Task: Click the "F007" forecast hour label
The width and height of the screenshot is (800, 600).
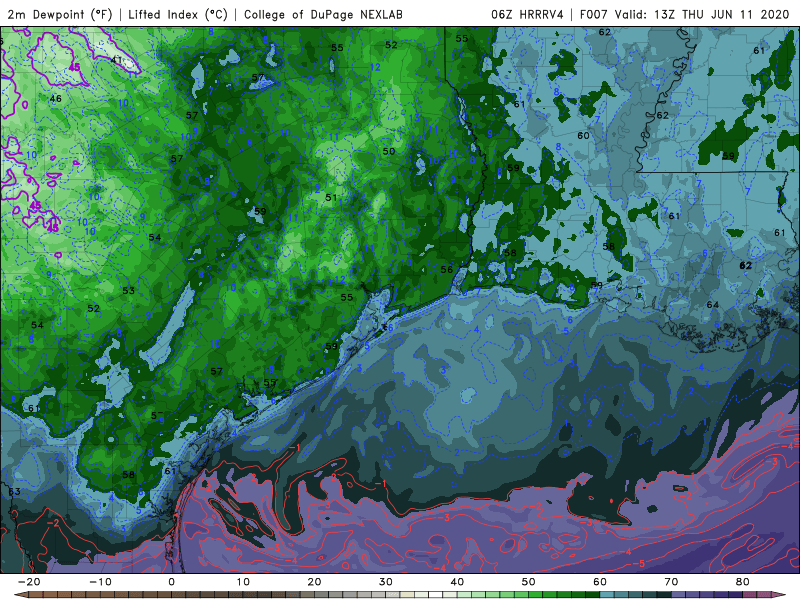Action: point(593,14)
